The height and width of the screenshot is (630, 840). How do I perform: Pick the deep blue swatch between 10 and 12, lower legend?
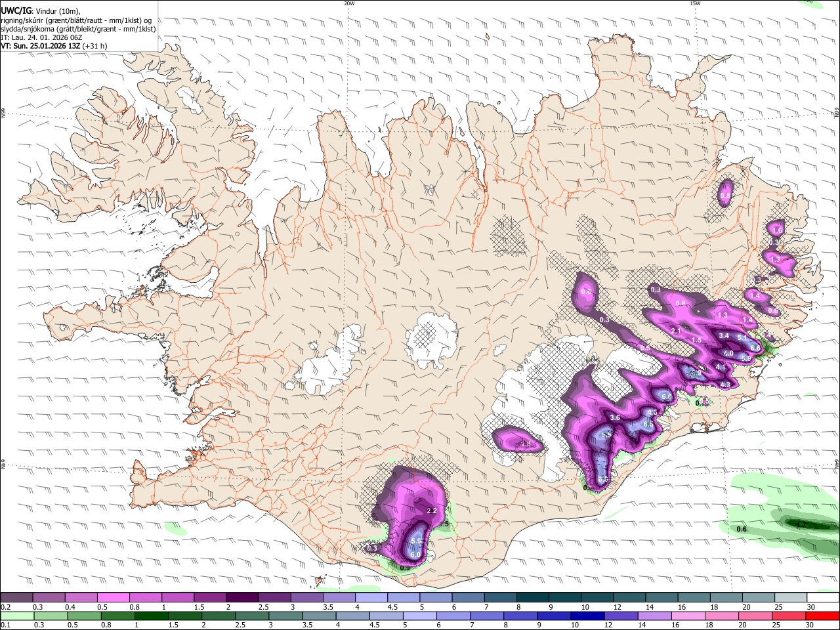click(x=587, y=616)
